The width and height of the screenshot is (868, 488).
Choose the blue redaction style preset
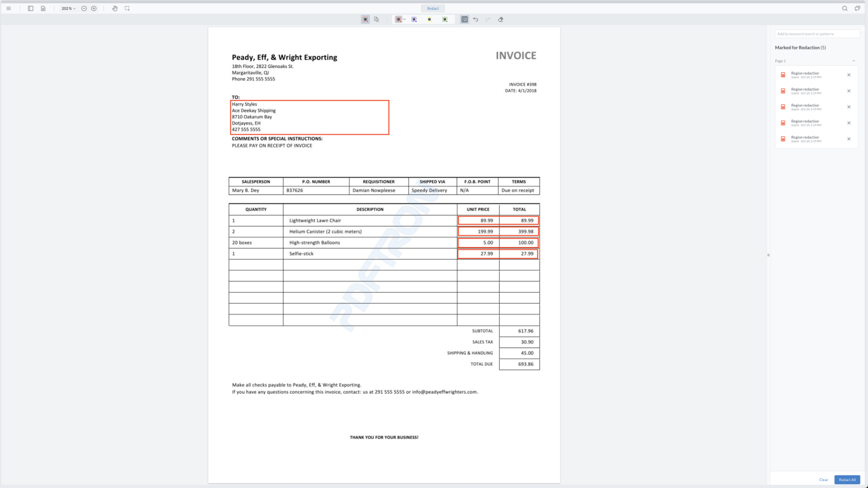coord(414,19)
